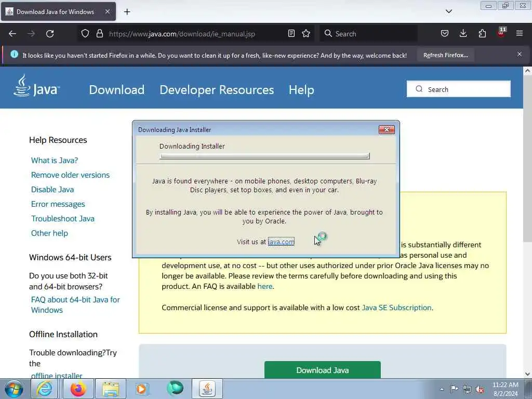Open Windows Media Player taskbar icon
Image resolution: width=532 pixels, height=399 pixels.
point(141,389)
